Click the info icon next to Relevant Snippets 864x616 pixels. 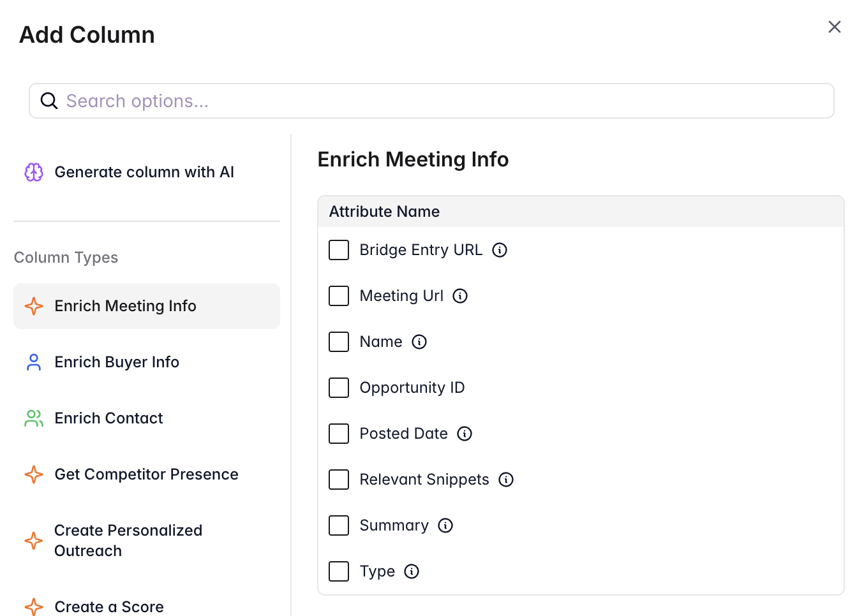coord(506,480)
